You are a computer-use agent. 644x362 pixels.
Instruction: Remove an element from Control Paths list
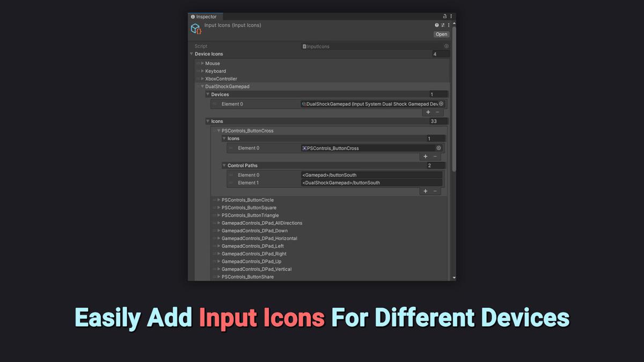(435, 191)
